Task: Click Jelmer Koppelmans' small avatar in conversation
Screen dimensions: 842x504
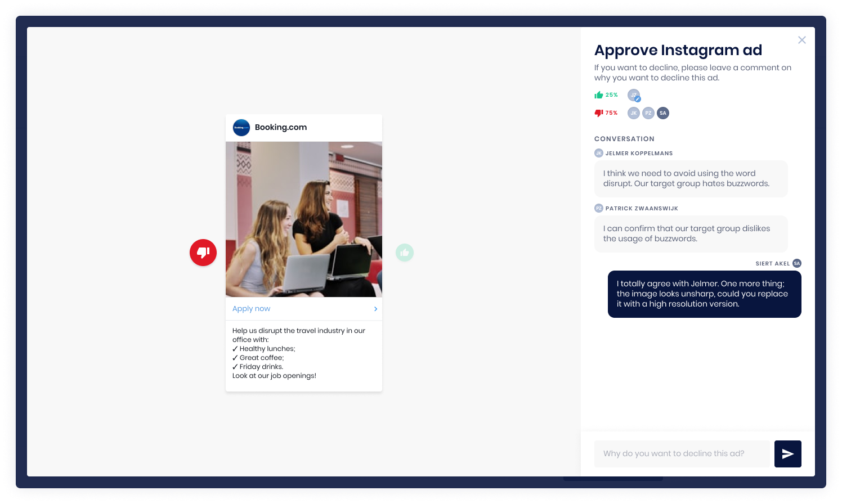Action: click(599, 153)
